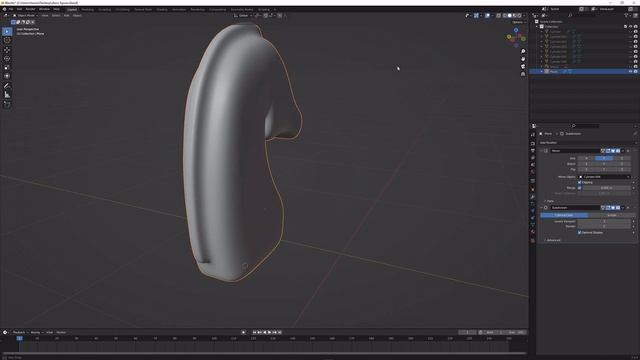640x360 pixels.
Task: Click Subdivision Render levels field
Action: 604,226
